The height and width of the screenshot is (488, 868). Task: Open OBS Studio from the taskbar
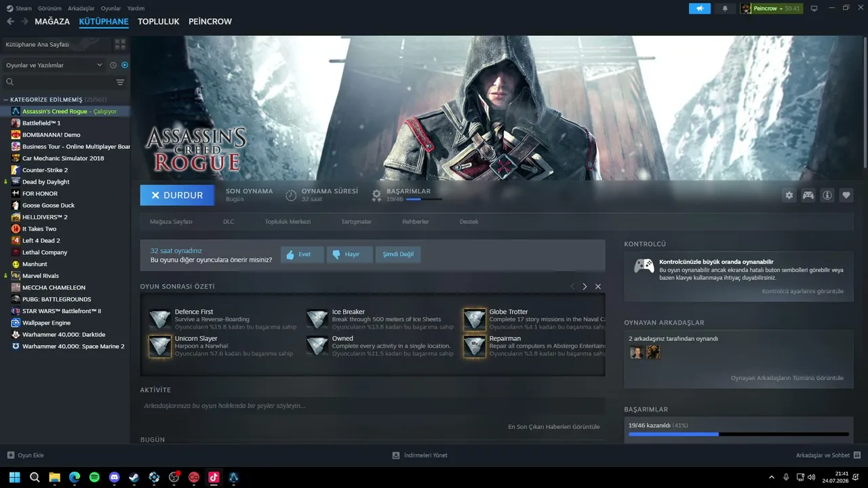click(x=174, y=477)
